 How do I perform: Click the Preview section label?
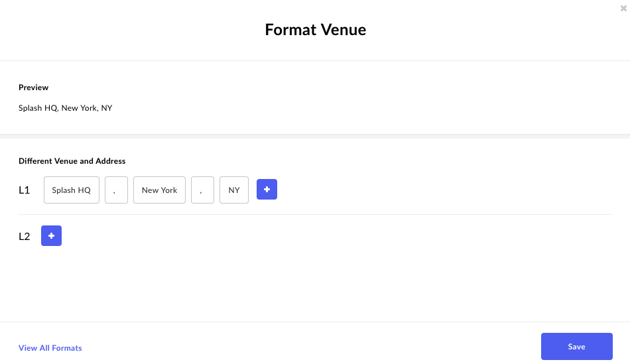33,88
